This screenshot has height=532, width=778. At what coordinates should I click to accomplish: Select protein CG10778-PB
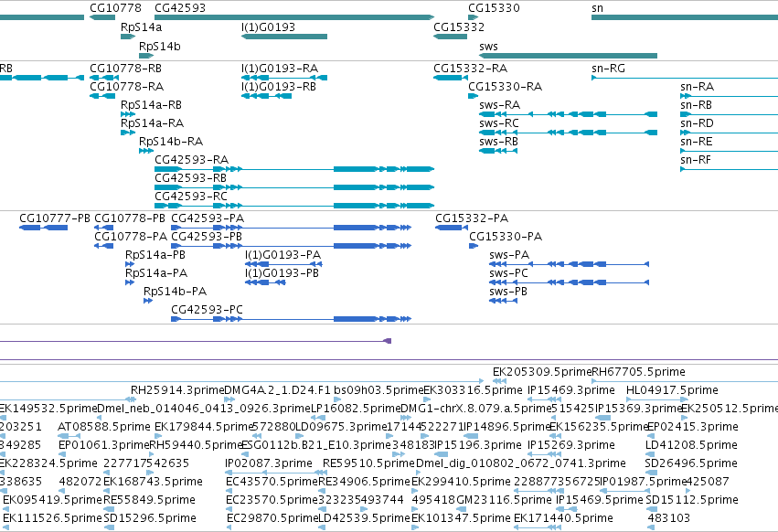tap(103, 228)
